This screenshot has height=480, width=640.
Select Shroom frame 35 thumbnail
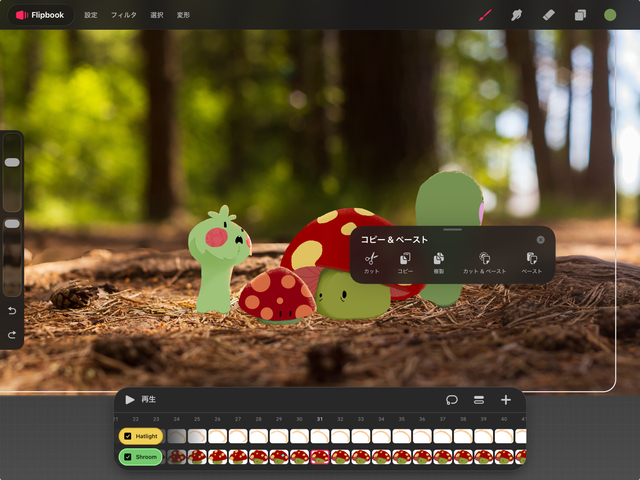pyautogui.click(x=402, y=457)
